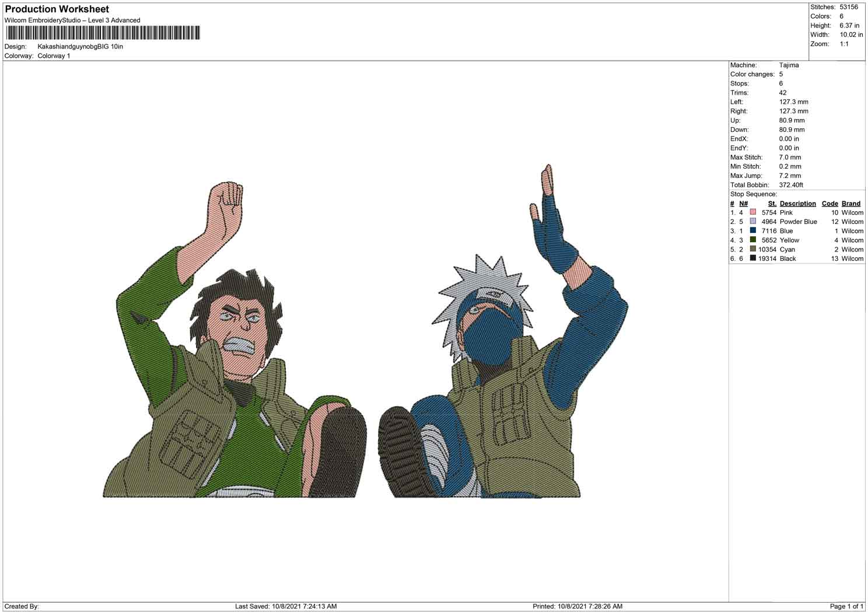Viewport: 868px width, 612px height.
Task: Select code "12" in the Powder Blue row
Action: (835, 222)
